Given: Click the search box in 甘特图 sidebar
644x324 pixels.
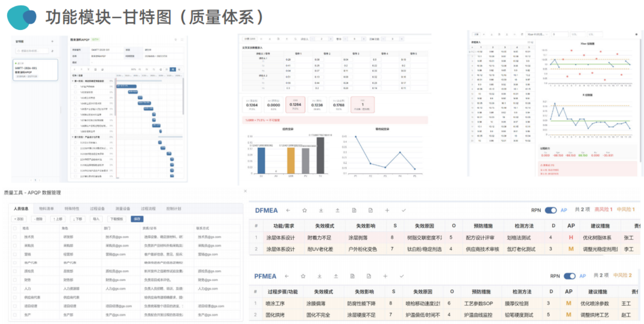Looking at the screenshot, I should (33, 51).
